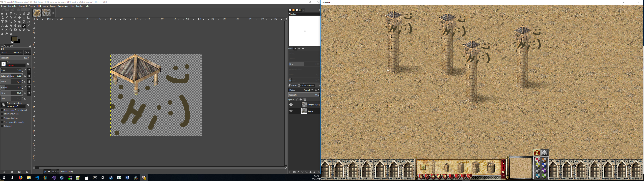Image resolution: width=644 pixels, height=181 pixels.
Task: Anchor the floating layer
Action: [310, 172]
